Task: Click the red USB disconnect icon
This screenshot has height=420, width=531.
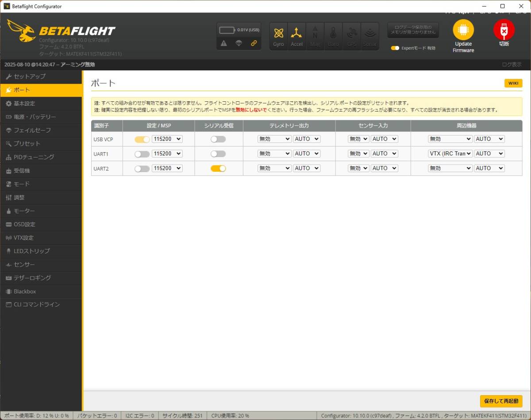Action: (x=504, y=30)
